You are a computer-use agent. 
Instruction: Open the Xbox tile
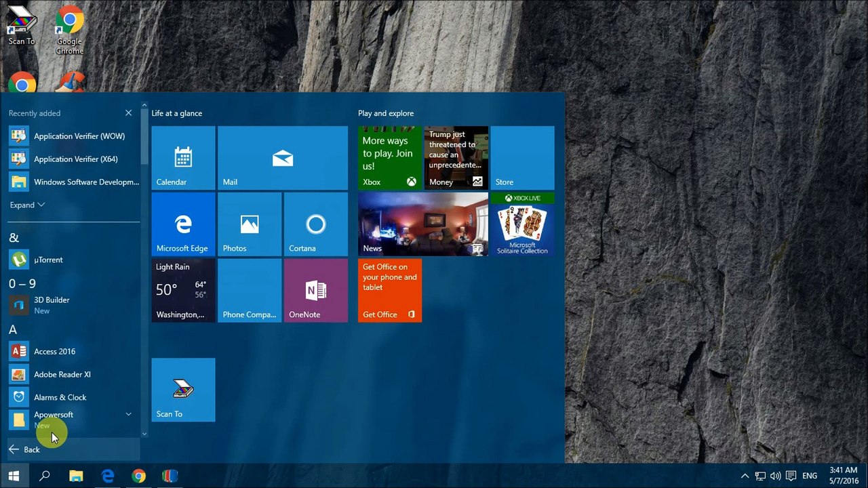(390, 158)
